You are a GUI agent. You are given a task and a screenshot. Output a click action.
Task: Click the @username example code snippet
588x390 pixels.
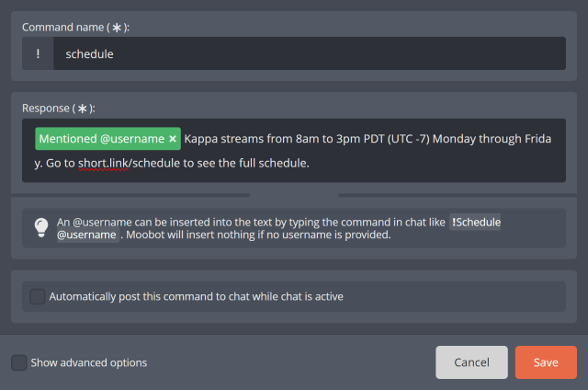pos(87,235)
